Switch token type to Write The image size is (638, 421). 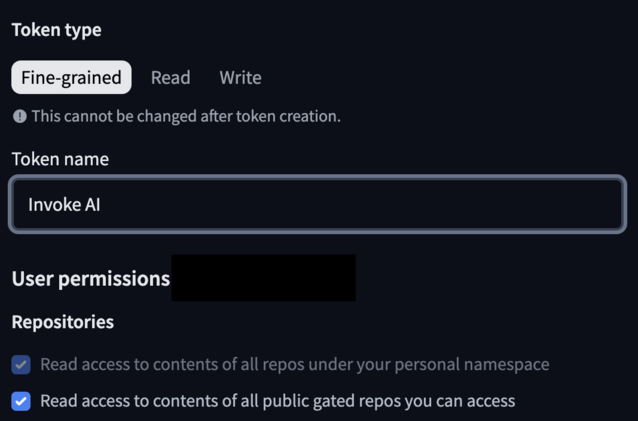[240, 78]
